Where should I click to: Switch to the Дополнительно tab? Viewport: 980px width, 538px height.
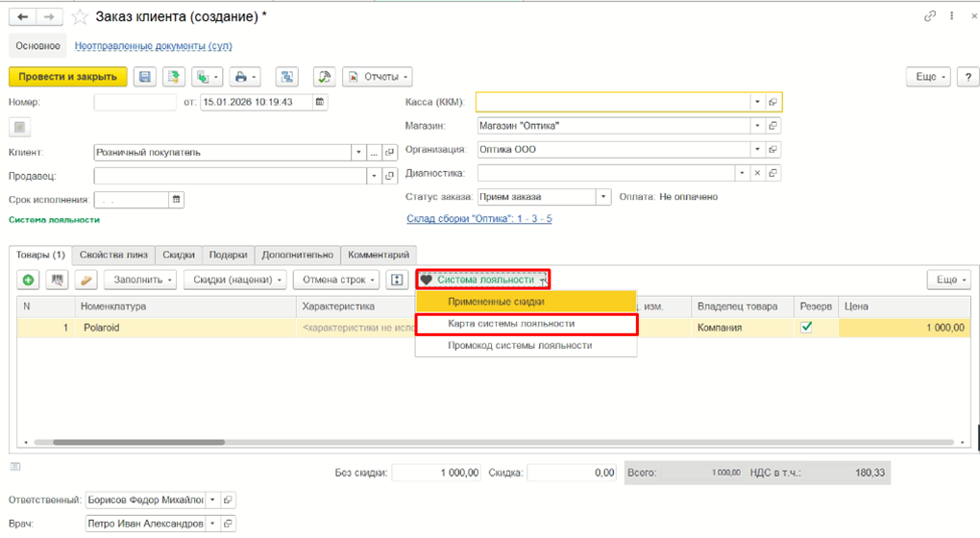(x=298, y=255)
